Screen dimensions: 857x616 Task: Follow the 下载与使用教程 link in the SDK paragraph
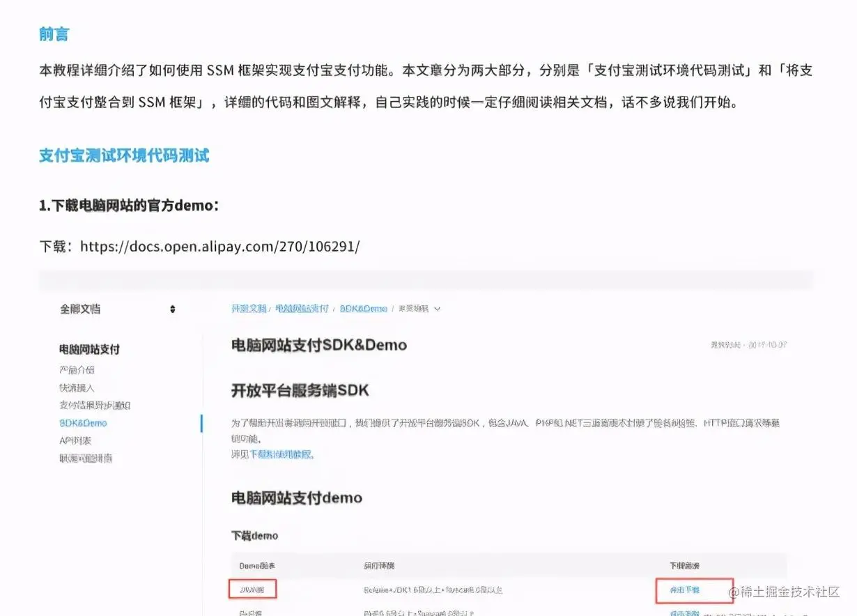(x=281, y=454)
